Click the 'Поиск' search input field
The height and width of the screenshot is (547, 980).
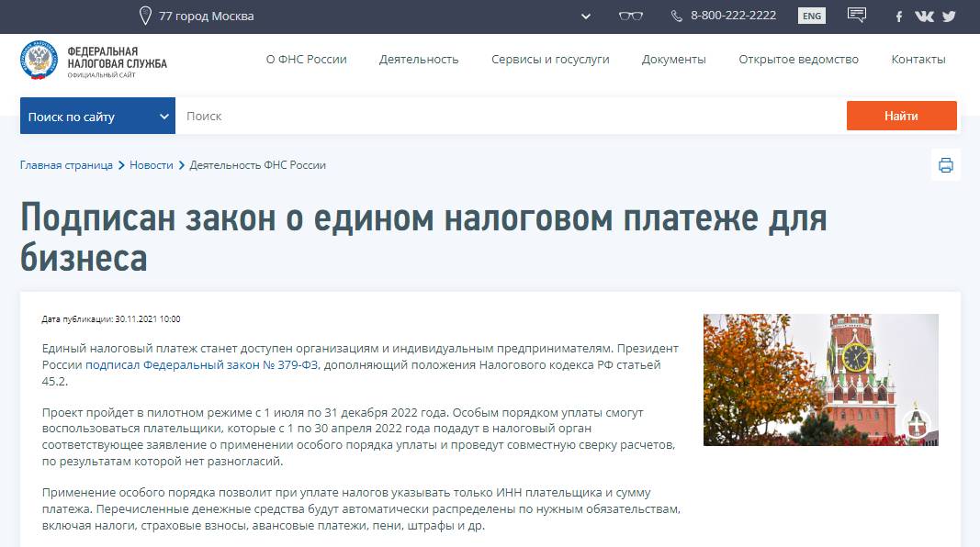(510, 117)
